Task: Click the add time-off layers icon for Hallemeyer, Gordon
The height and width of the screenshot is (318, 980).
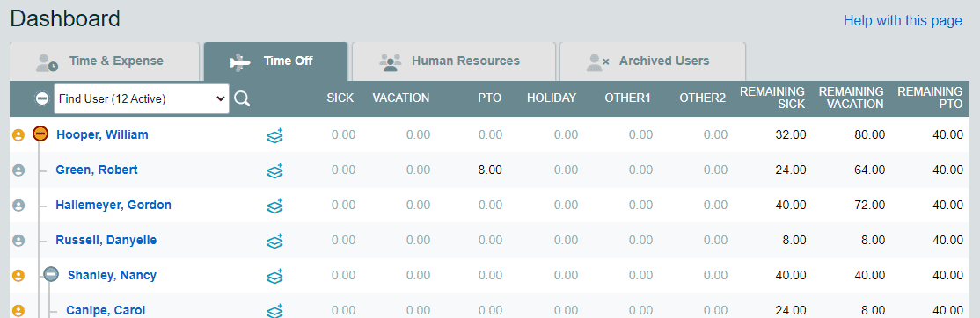Action: [x=275, y=206]
